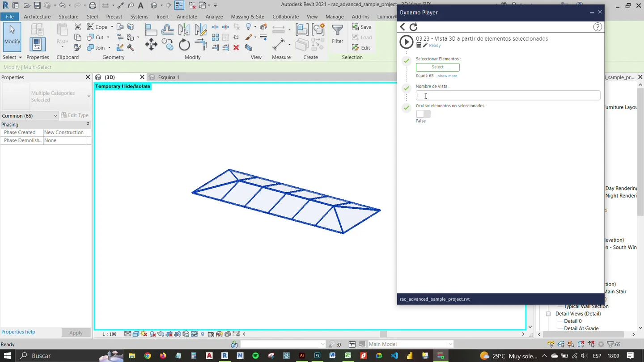Click the Move tool icon

[x=151, y=44]
